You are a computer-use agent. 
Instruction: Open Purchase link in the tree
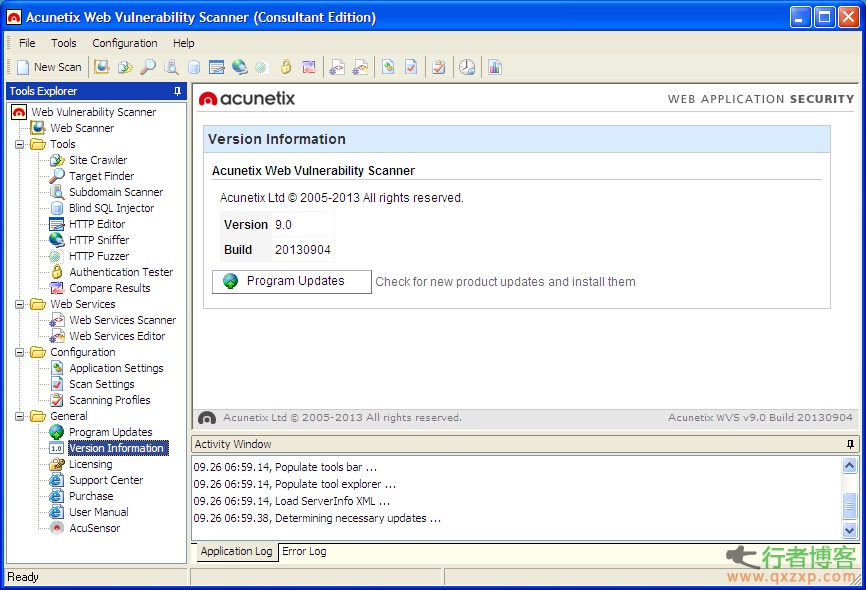[91, 497]
